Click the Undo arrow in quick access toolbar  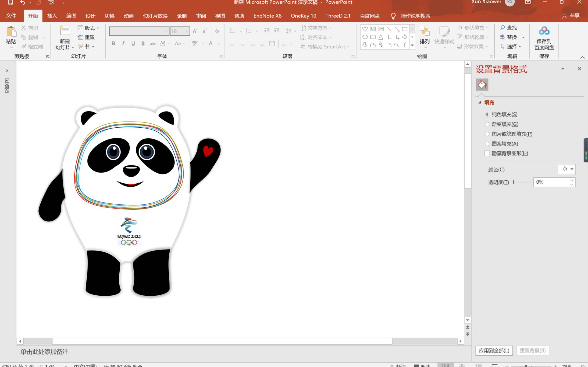(x=23, y=2)
